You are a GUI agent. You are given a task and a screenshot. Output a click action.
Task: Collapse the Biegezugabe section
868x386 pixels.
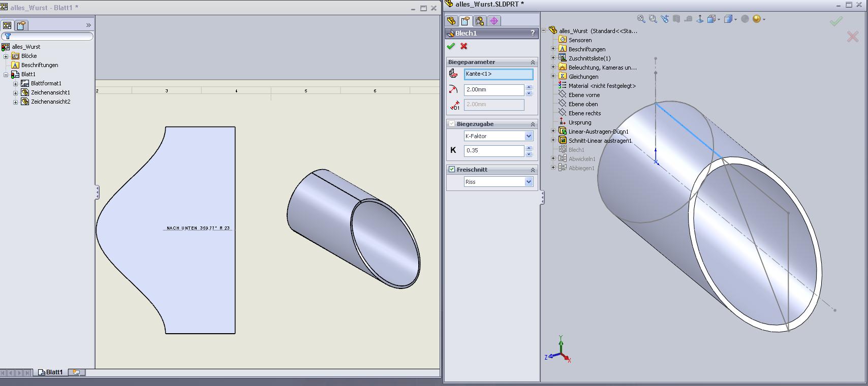pos(533,124)
